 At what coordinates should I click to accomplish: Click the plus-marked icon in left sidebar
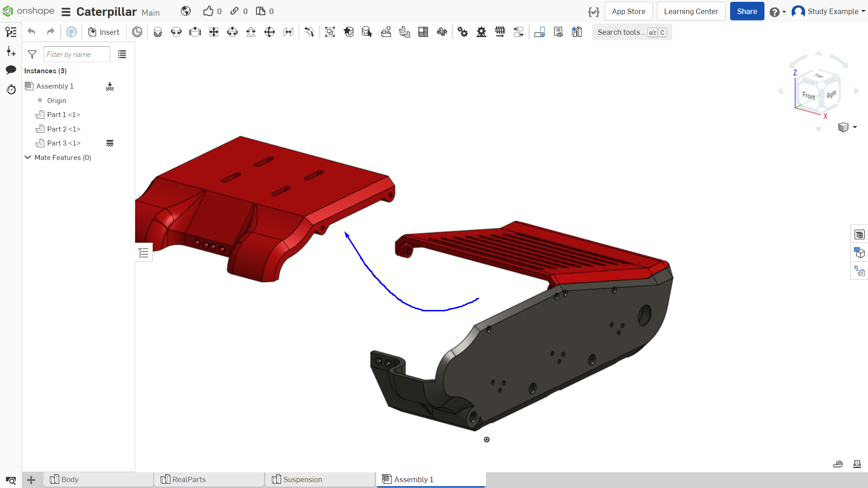(11, 52)
